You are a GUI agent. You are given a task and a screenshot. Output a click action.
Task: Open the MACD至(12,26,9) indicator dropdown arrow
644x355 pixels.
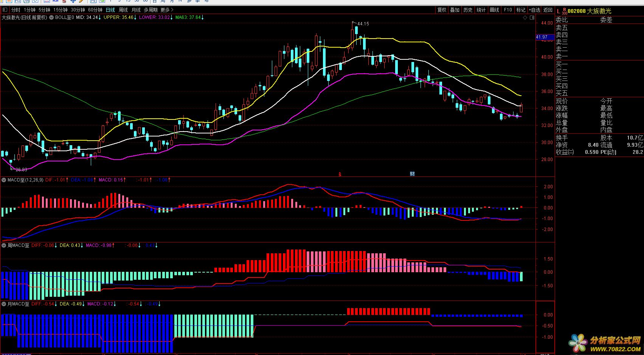[4, 180]
